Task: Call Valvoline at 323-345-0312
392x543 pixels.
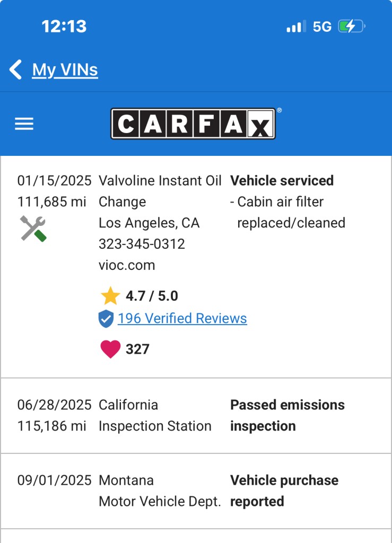Action: coord(142,244)
